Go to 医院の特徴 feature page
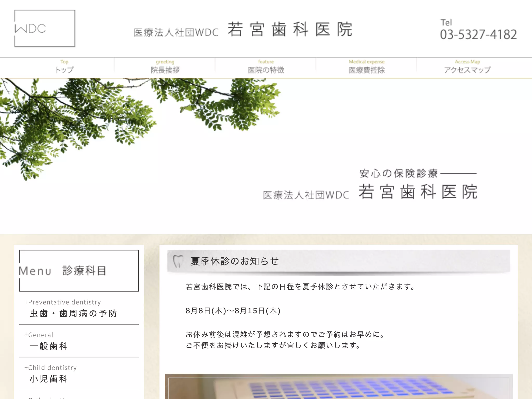 [266, 67]
